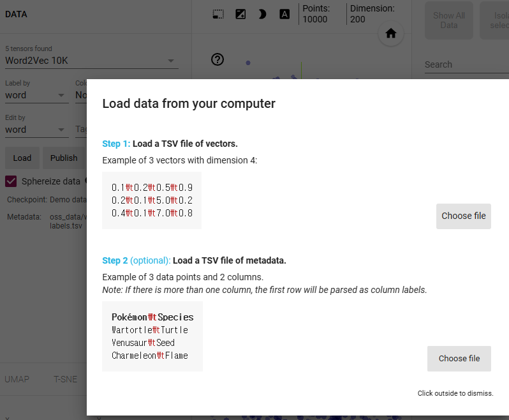
Task: Click the edit current selection icon
Action: coord(240,14)
